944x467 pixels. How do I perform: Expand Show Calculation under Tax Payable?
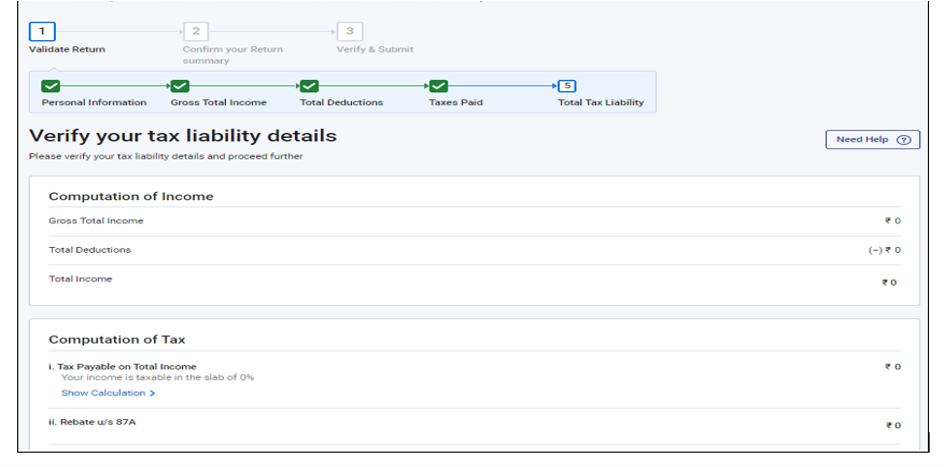point(108,393)
